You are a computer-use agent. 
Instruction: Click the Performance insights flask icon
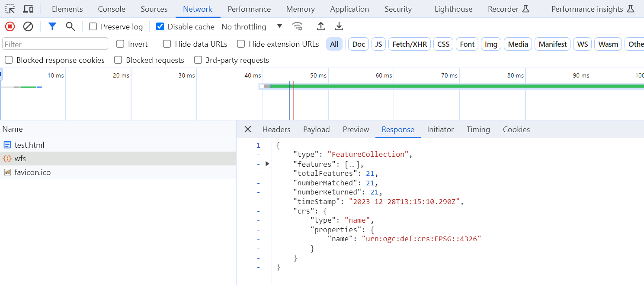pyautogui.click(x=631, y=9)
